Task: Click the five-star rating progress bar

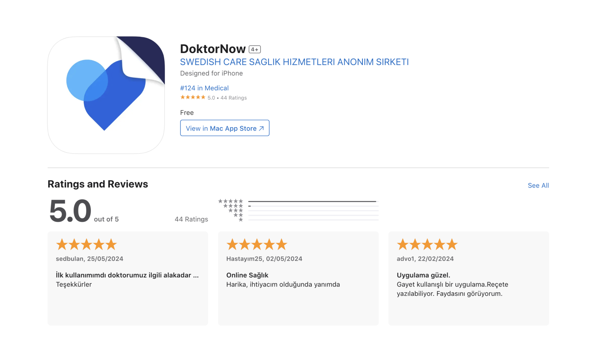Action: tap(313, 201)
